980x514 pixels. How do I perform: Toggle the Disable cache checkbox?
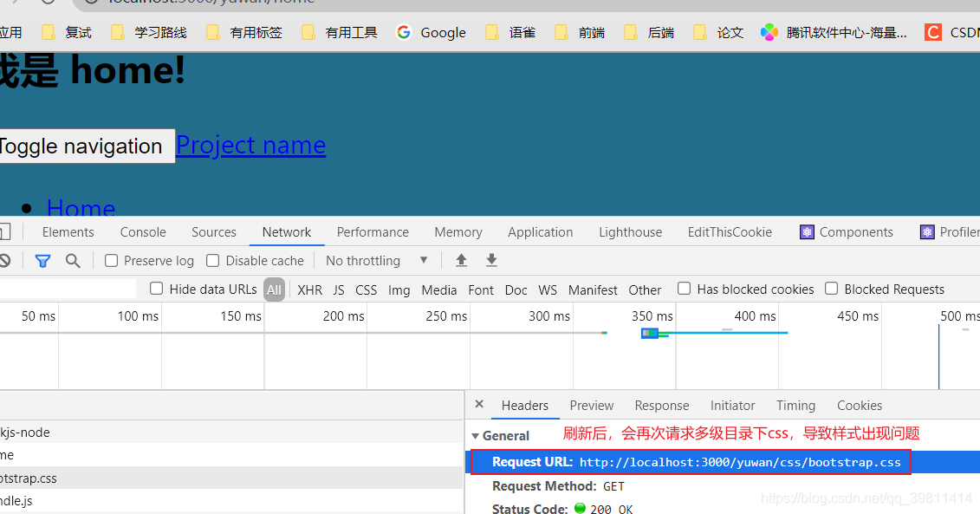212,261
